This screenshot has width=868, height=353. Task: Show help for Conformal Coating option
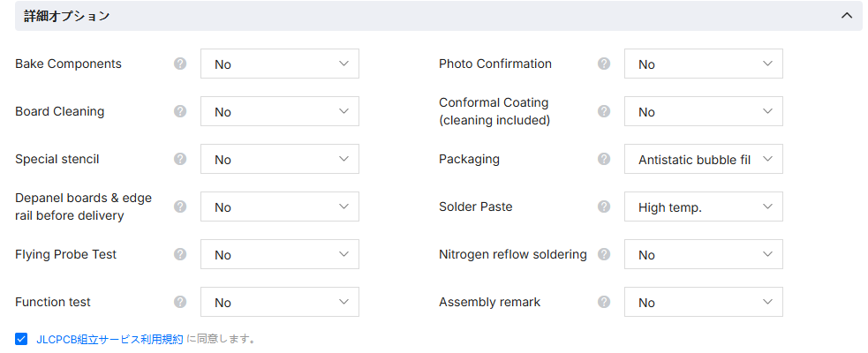(604, 111)
